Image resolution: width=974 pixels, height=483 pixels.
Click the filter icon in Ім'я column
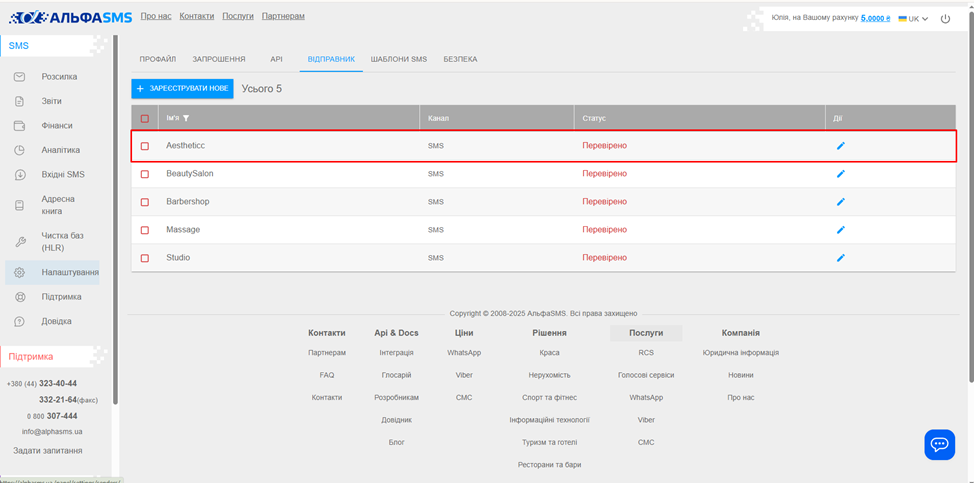186,118
